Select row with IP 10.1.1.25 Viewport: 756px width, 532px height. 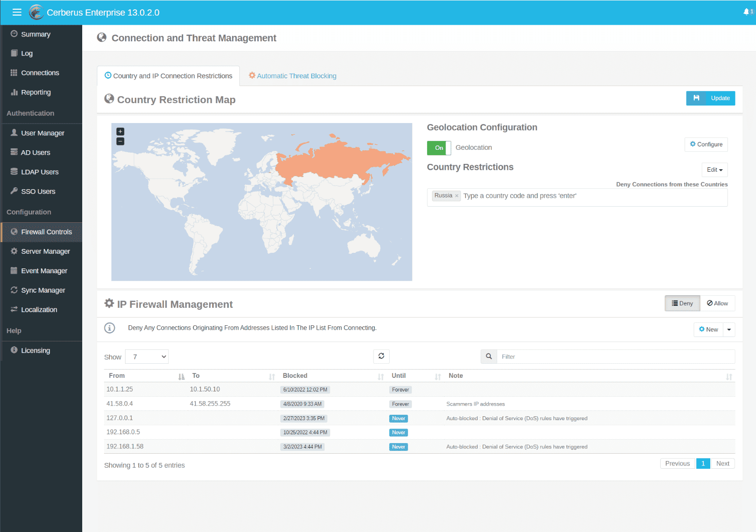pos(419,390)
